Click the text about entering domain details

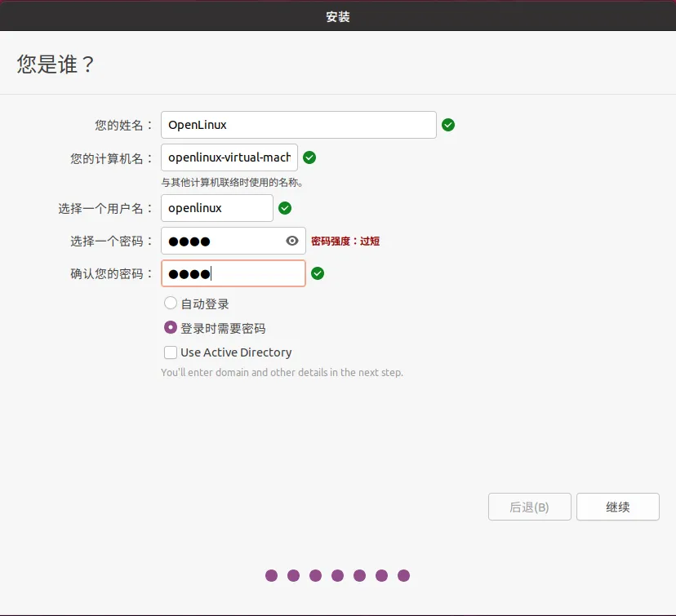pos(282,372)
